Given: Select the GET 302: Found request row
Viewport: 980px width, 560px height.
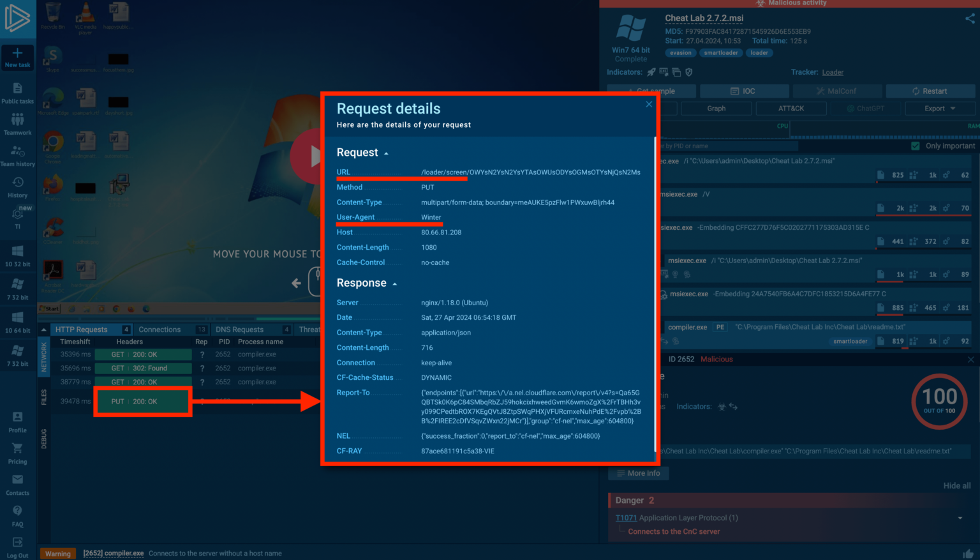Looking at the screenshot, I should tap(143, 368).
